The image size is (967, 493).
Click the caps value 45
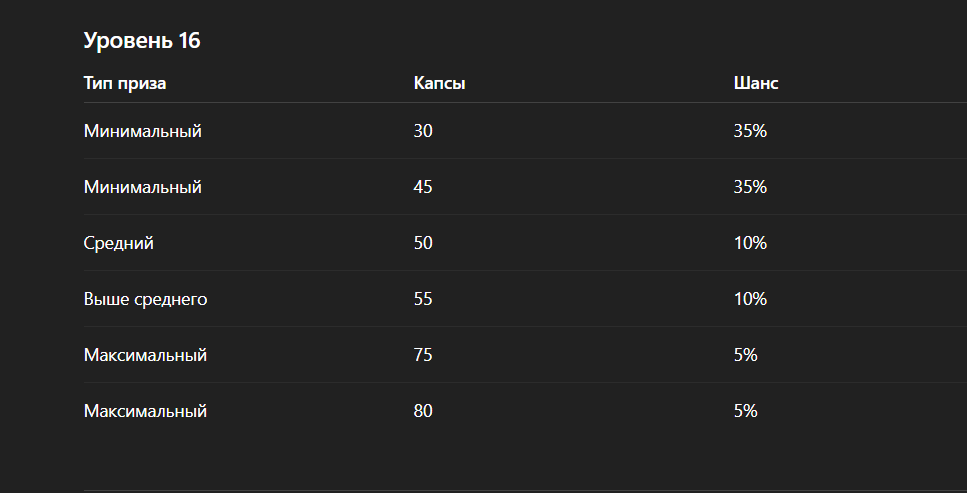[x=423, y=187]
